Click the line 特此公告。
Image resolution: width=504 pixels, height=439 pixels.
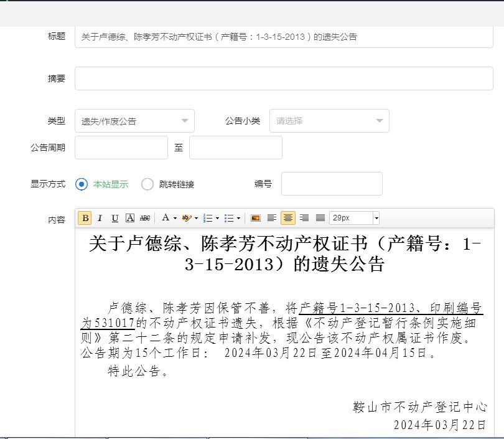point(138,371)
